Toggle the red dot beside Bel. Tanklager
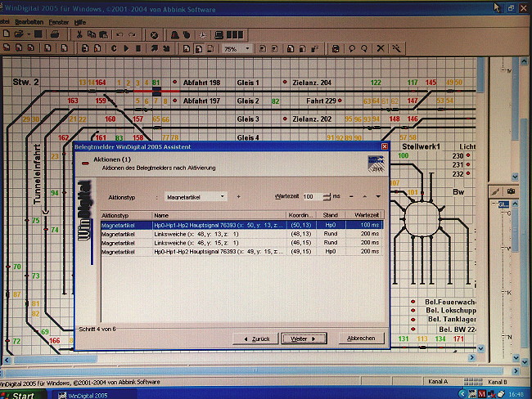532x399 pixels. coord(413,320)
